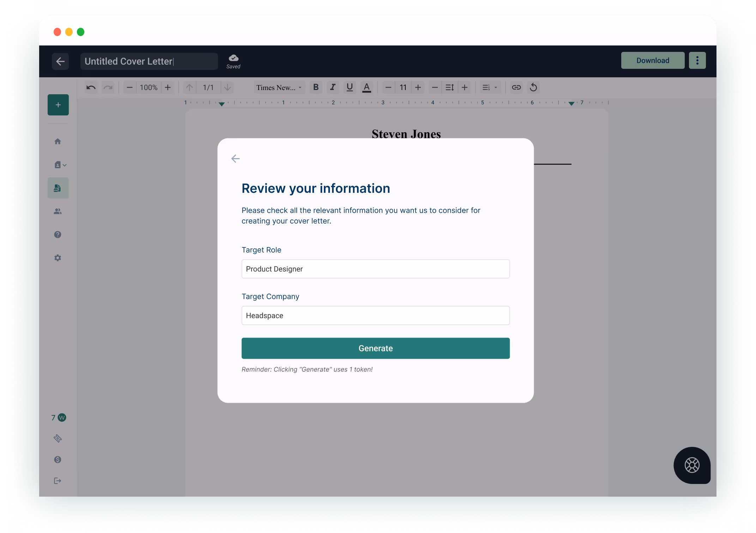Click the insert link icon
Image resolution: width=756 pixels, height=533 pixels.
[x=516, y=87]
